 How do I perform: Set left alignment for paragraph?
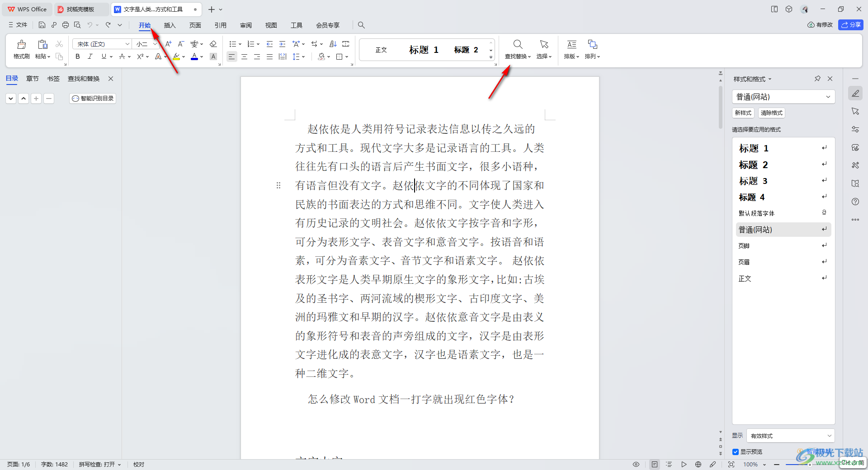tap(231, 56)
